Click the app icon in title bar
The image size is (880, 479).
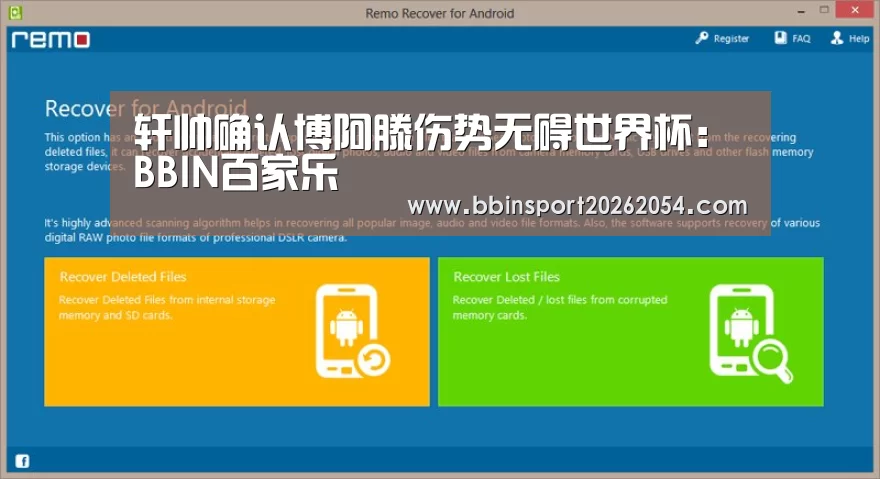pos(15,12)
